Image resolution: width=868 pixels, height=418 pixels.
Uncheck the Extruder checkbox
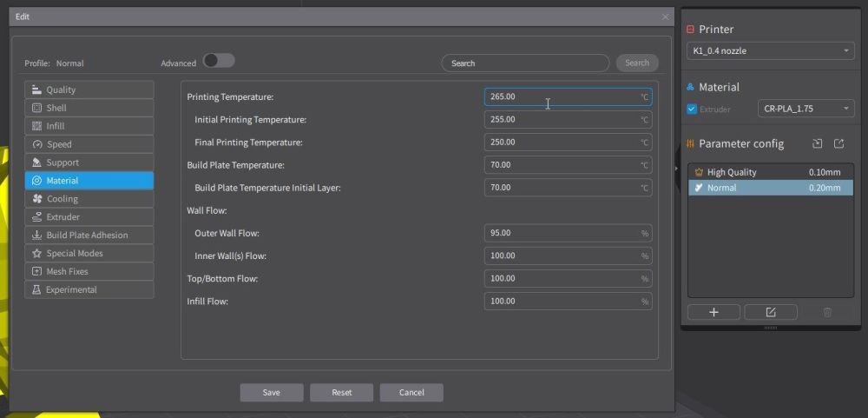[x=692, y=109]
